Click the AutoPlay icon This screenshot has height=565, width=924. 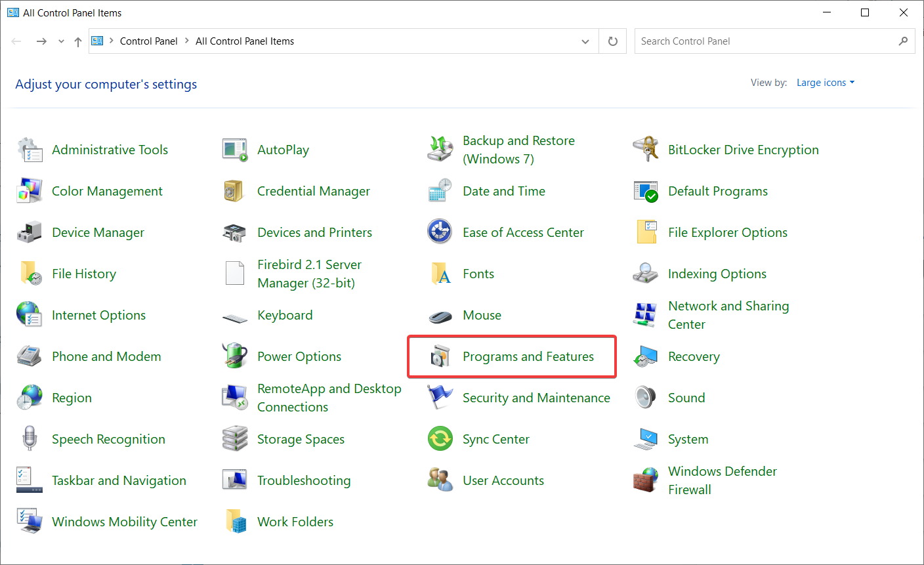235,150
